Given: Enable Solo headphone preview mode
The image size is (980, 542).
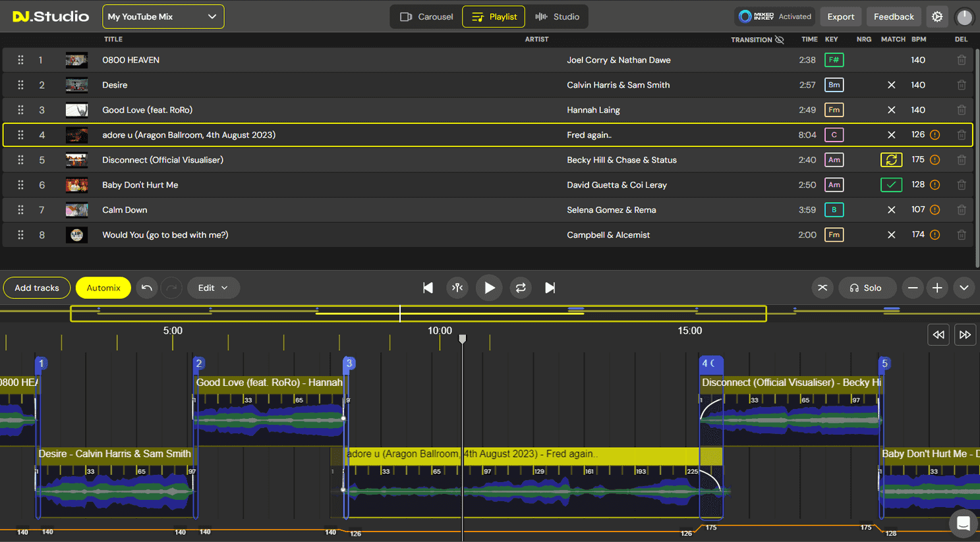Looking at the screenshot, I should (x=867, y=288).
